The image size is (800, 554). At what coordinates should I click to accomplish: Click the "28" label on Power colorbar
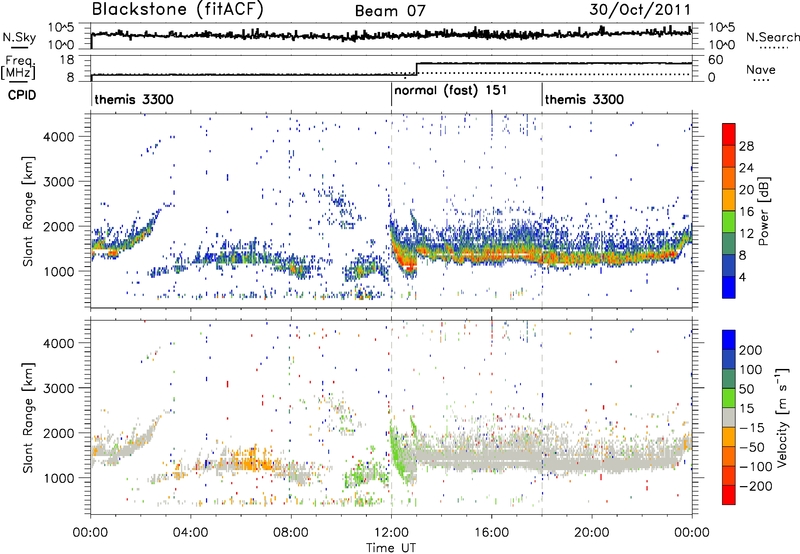click(746, 146)
